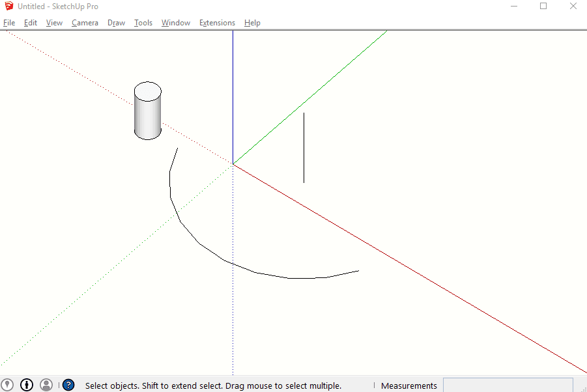Click the geo-location status icon
Image resolution: width=587 pixels, height=392 pixels.
(7, 385)
